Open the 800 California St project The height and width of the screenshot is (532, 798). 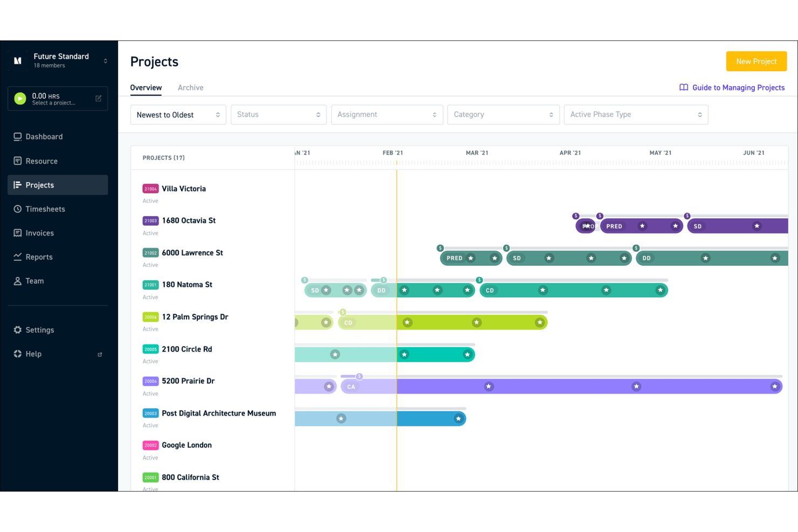(190, 478)
